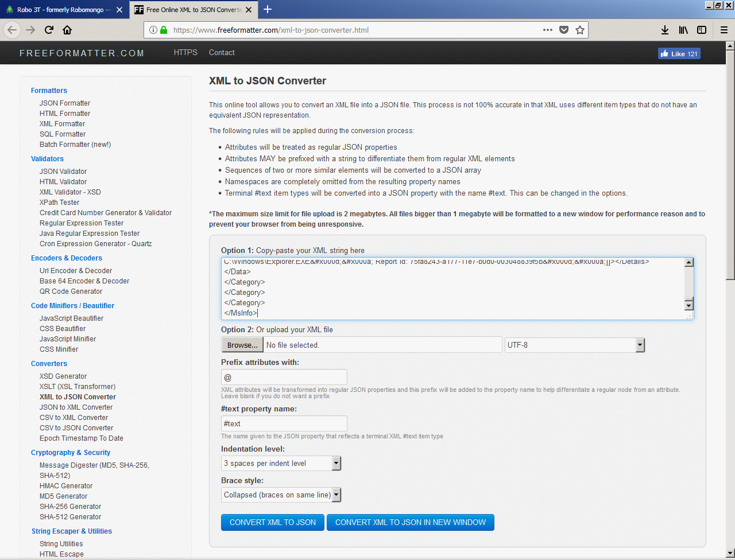The height and width of the screenshot is (560, 735).
Task: Open the JSON to XML Converter link
Action: pyautogui.click(x=76, y=407)
